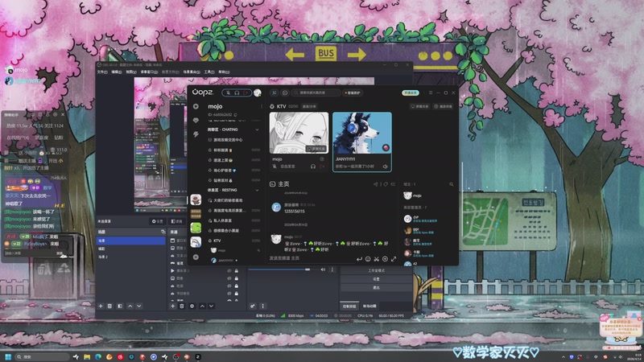
Task: Open your profile avatar in Oopz header
Action: coord(258,93)
